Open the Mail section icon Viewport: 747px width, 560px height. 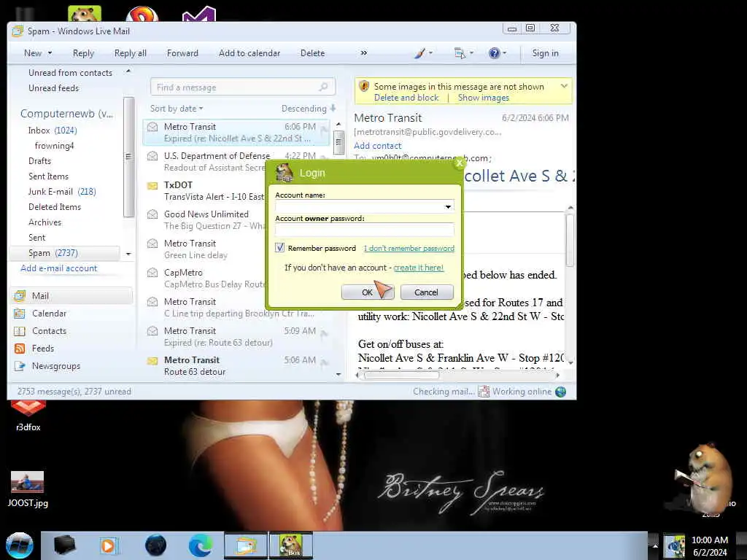pyautogui.click(x=20, y=296)
